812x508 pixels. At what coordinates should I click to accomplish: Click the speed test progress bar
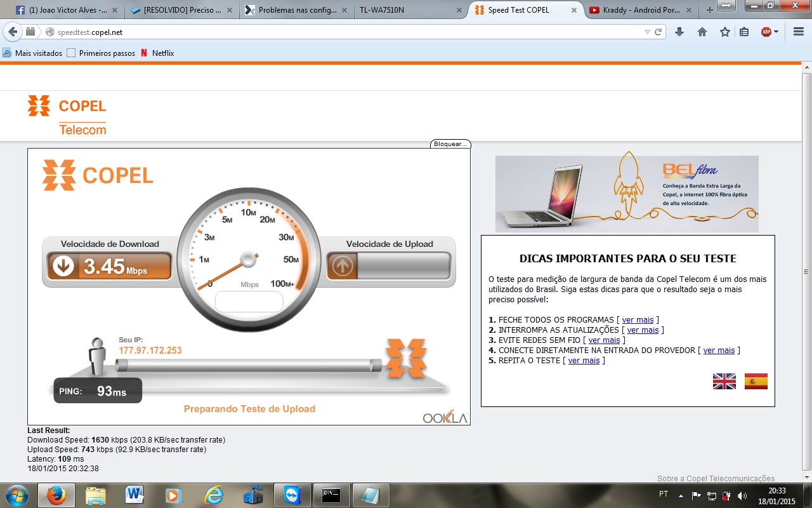pyautogui.click(x=249, y=364)
